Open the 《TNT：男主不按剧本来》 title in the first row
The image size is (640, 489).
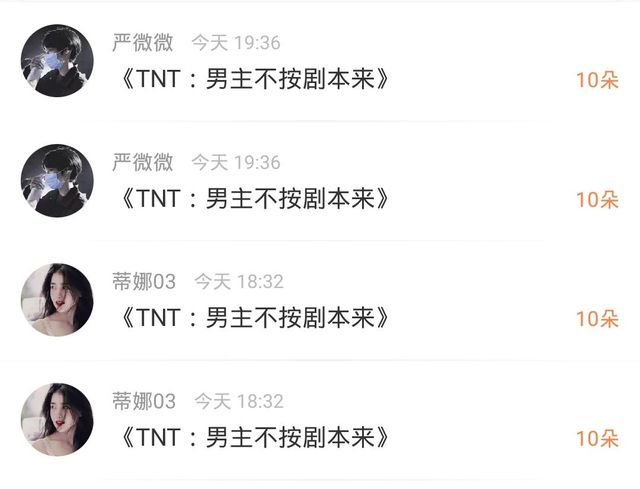pos(254,79)
